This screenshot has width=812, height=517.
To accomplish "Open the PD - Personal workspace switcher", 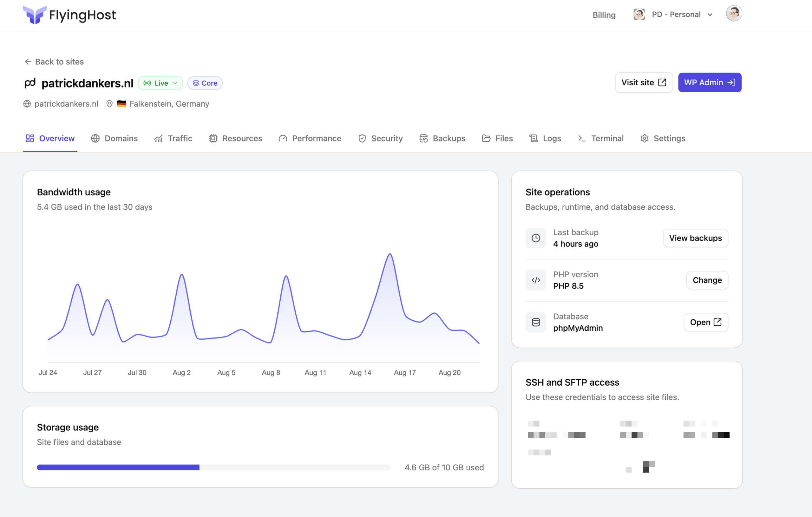I will 673,15.
